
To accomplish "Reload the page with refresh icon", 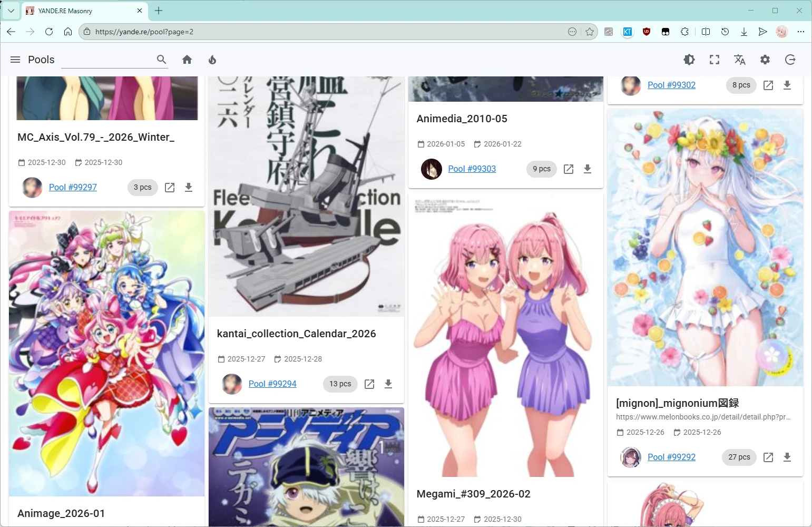I will pyautogui.click(x=49, y=32).
